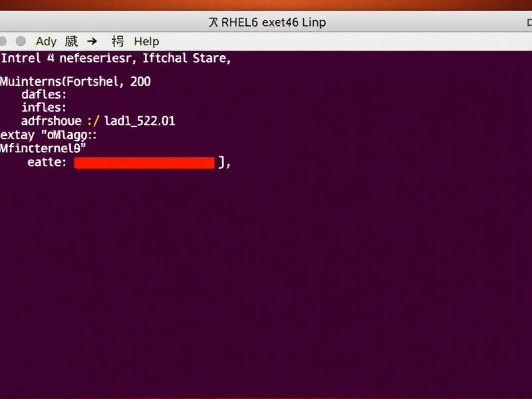
Task: Click the Muinterns(Fortshel, 200 text
Action: coord(75,81)
